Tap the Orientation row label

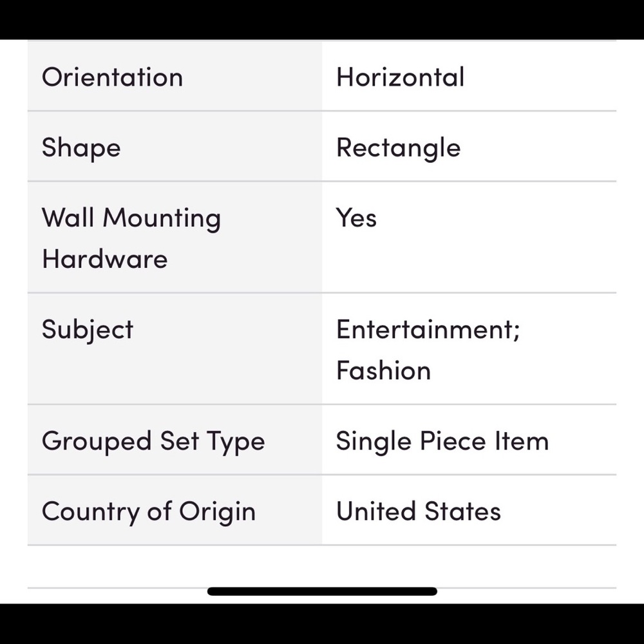point(112,77)
